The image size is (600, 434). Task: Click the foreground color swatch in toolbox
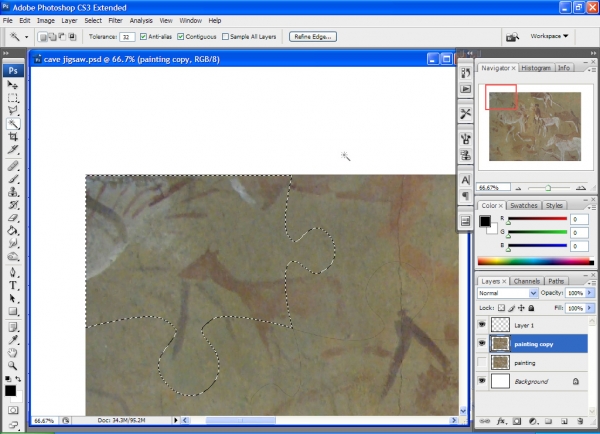point(10,391)
